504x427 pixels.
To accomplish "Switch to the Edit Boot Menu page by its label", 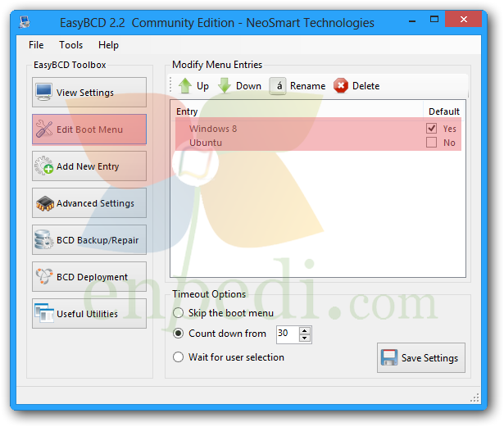I will pos(89,129).
